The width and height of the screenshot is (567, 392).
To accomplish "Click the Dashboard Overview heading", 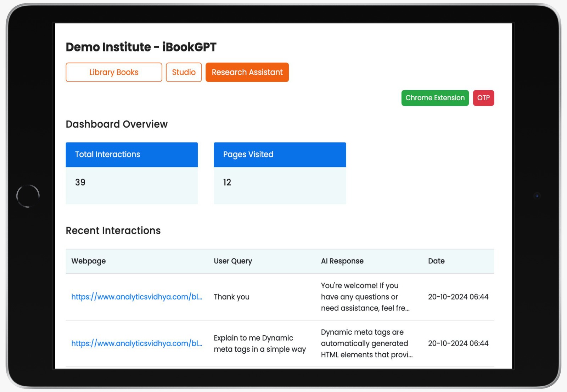I will click(x=116, y=124).
